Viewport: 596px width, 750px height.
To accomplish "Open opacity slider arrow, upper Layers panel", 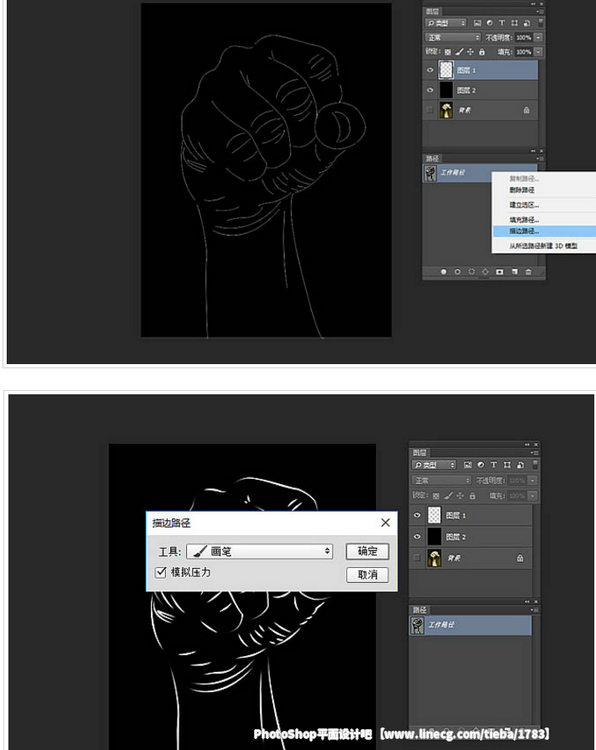I will [539, 37].
